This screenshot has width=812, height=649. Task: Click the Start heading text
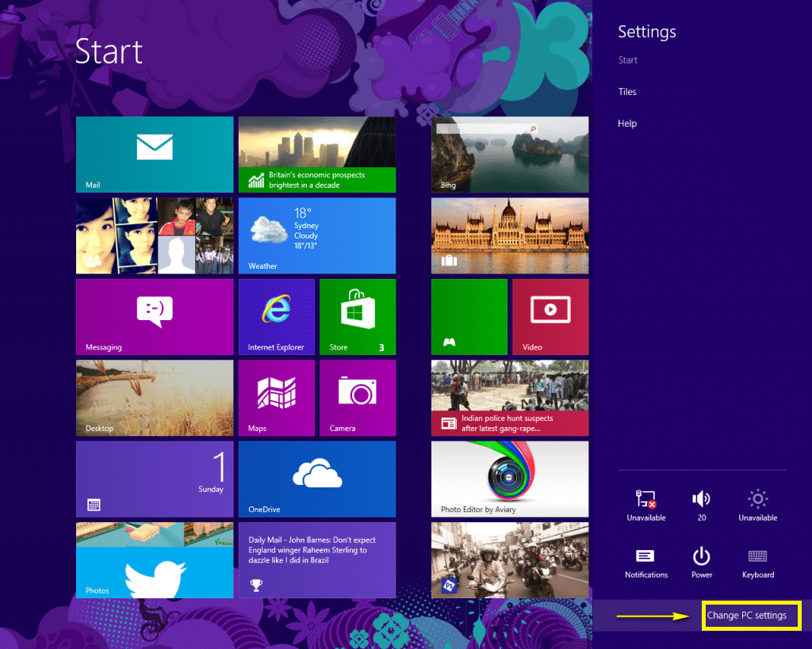[109, 52]
